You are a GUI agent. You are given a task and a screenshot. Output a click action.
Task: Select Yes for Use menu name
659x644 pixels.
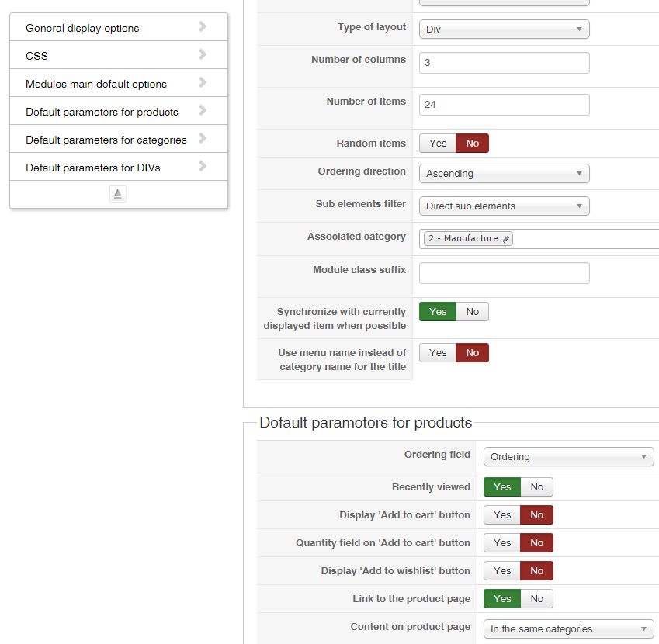point(438,353)
